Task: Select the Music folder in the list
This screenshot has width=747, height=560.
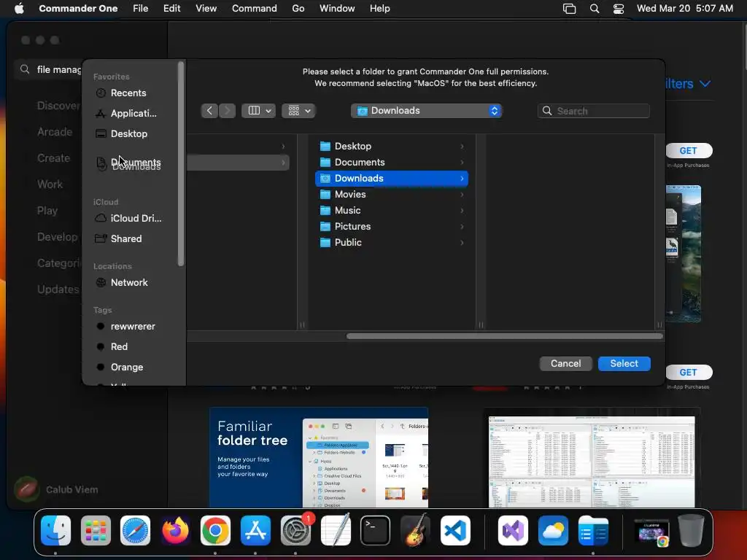Action: (392, 211)
